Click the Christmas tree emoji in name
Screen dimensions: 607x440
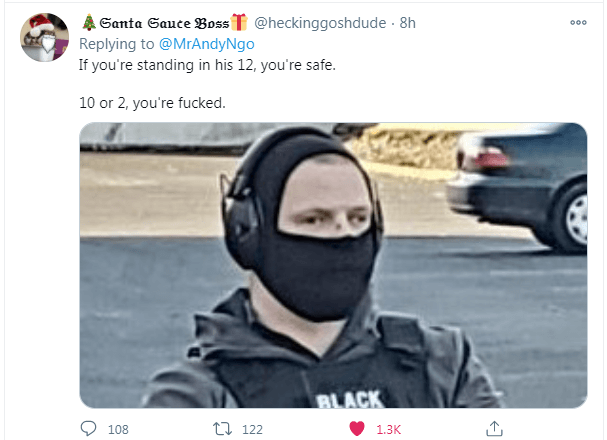89,22
